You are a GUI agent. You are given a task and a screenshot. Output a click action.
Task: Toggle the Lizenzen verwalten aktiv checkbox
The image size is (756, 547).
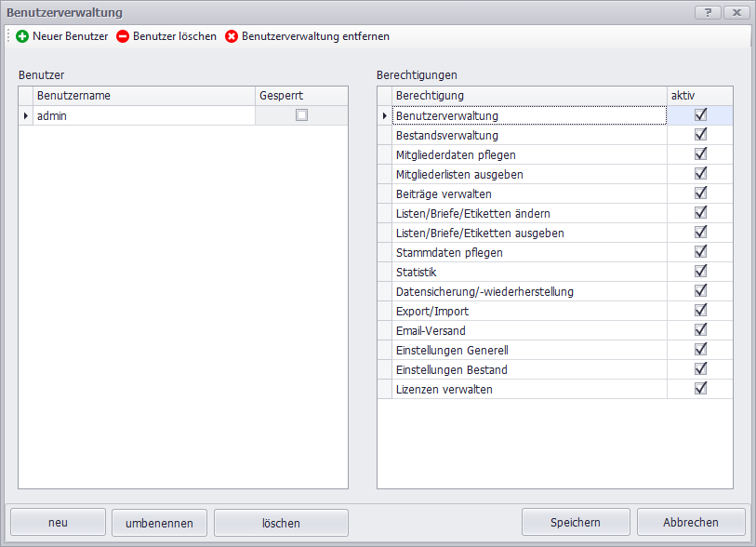point(700,389)
